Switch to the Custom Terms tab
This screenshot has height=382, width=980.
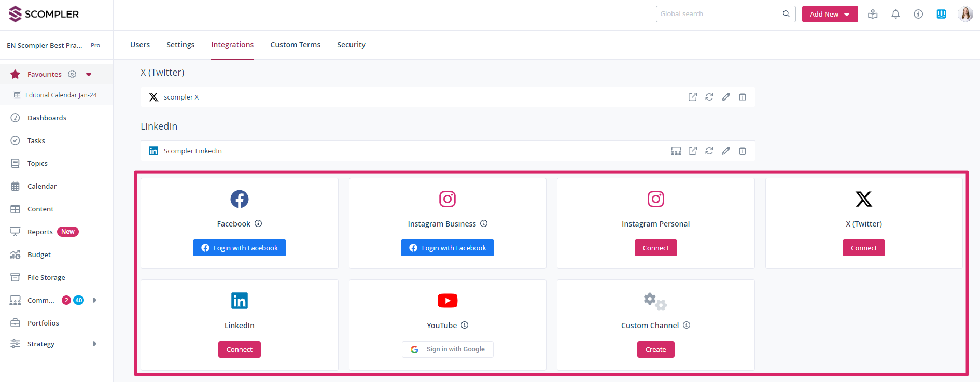295,45
